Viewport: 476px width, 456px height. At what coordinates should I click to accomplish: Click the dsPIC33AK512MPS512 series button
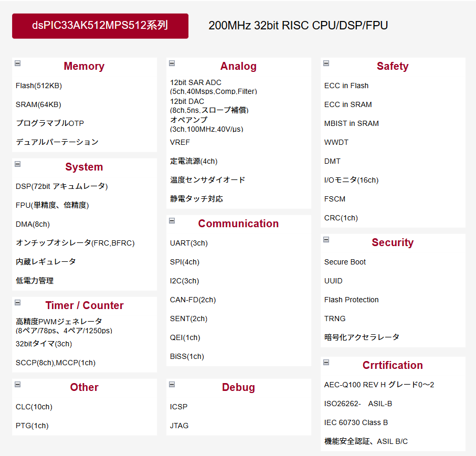pyautogui.click(x=100, y=26)
